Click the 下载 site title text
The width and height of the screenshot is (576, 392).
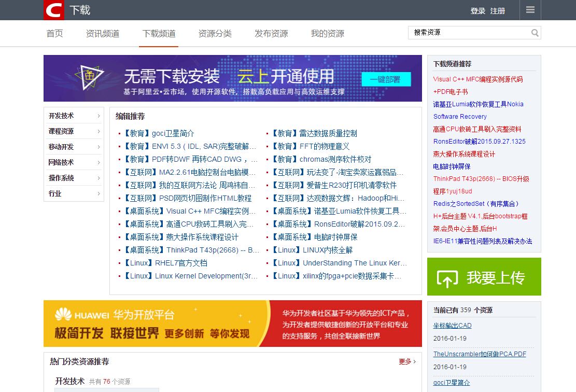(x=80, y=10)
